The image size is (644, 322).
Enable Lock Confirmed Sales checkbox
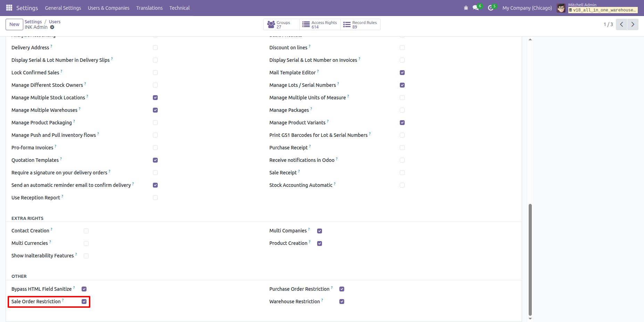click(155, 73)
